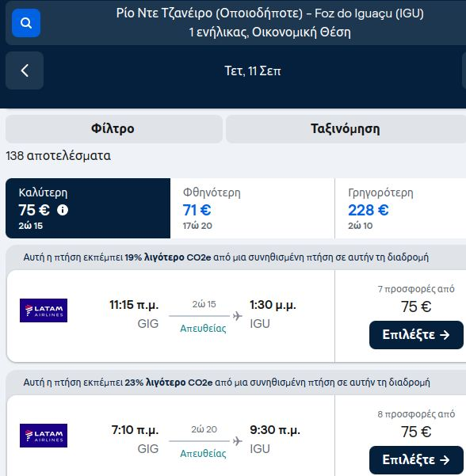Click LATAM Airlines logo of 7:10 flight

[x=44, y=436]
